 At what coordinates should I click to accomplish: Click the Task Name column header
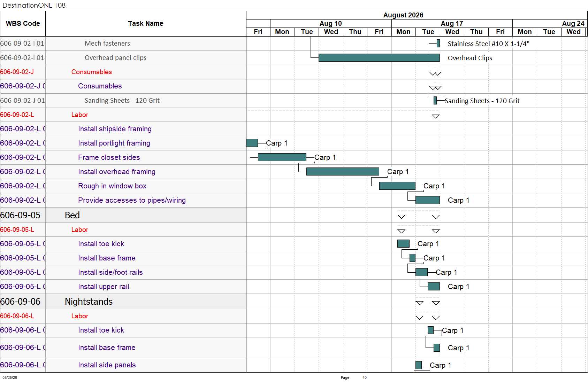click(146, 24)
